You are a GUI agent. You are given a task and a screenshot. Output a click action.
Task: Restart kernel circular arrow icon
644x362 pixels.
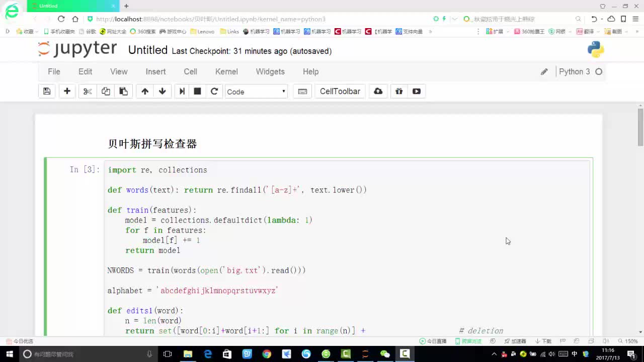tap(214, 92)
